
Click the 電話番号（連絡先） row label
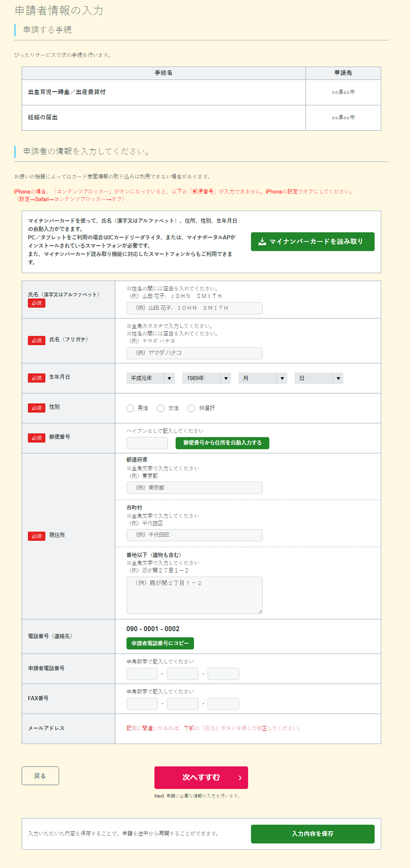[50, 636]
